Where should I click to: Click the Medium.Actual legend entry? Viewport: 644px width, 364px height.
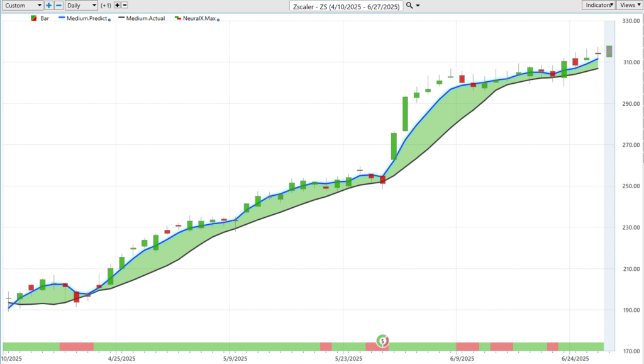click(142, 18)
